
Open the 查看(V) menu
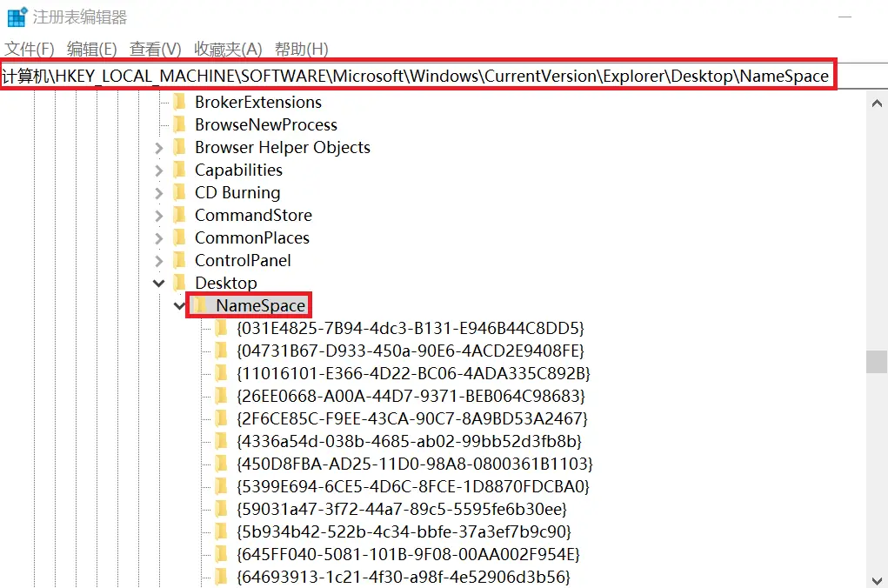click(x=155, y=49)
